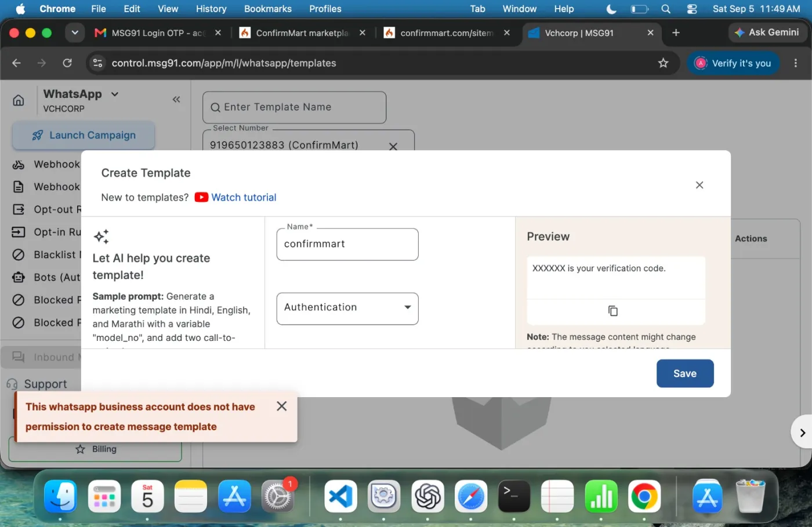Image resolution: width=812 pixels, height=527 pixels.
Task: Open the History menu
Action: coord(211,9)
